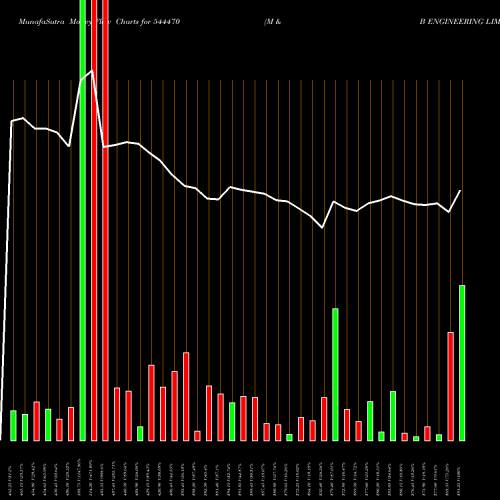Click the 'B ENGINEERING LIM' title text
This screenshot has width=500, height=500.
point(460,22)
